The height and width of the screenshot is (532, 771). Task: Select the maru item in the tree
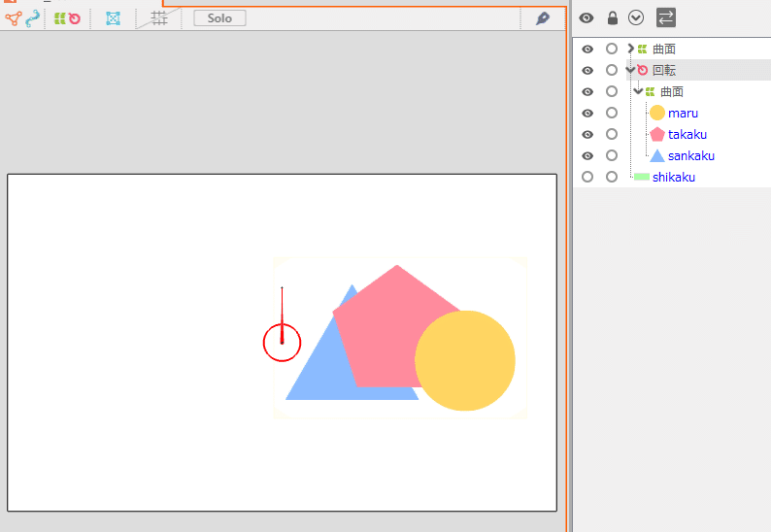coord(683,113)
